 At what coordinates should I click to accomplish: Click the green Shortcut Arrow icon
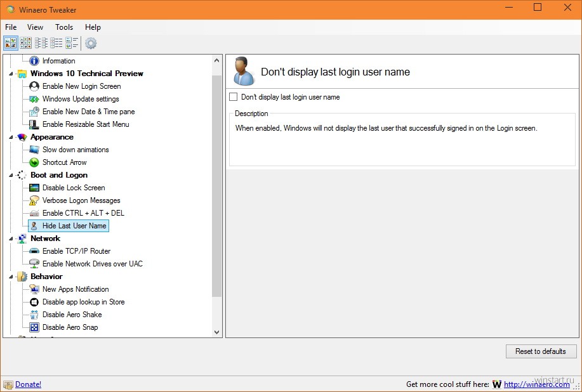(34, 162)
